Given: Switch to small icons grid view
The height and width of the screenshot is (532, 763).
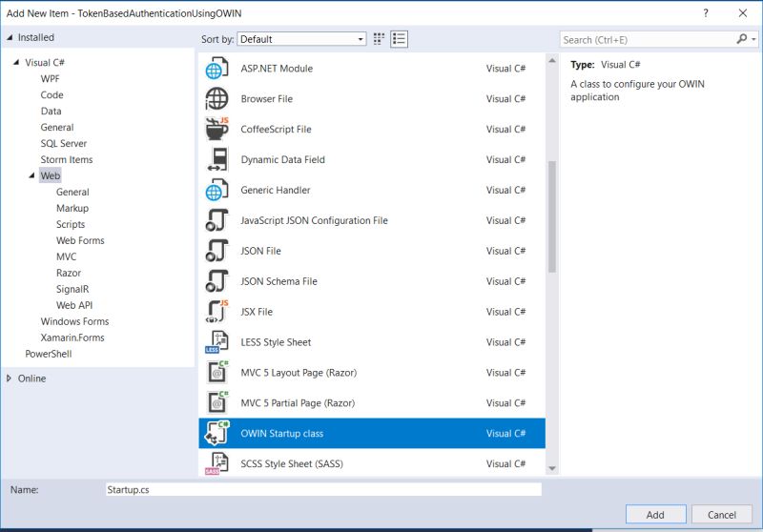Looking at the screenshot, I should point(379,39).
